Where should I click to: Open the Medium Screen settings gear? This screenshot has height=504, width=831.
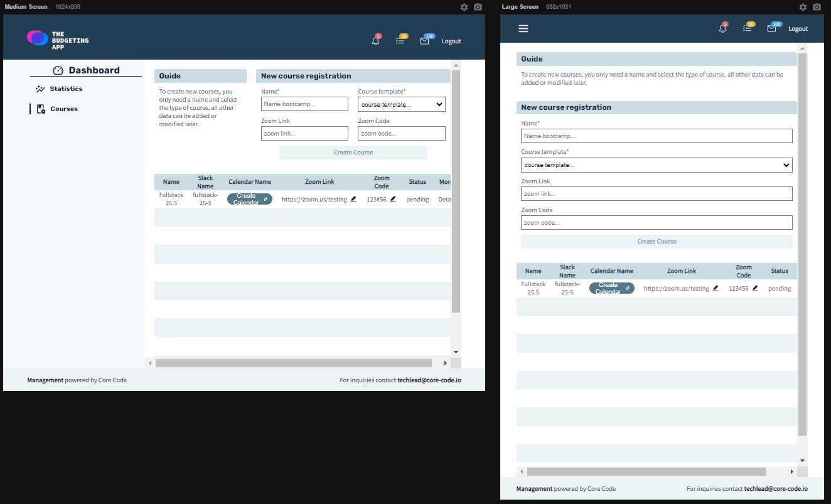point(464,7)
